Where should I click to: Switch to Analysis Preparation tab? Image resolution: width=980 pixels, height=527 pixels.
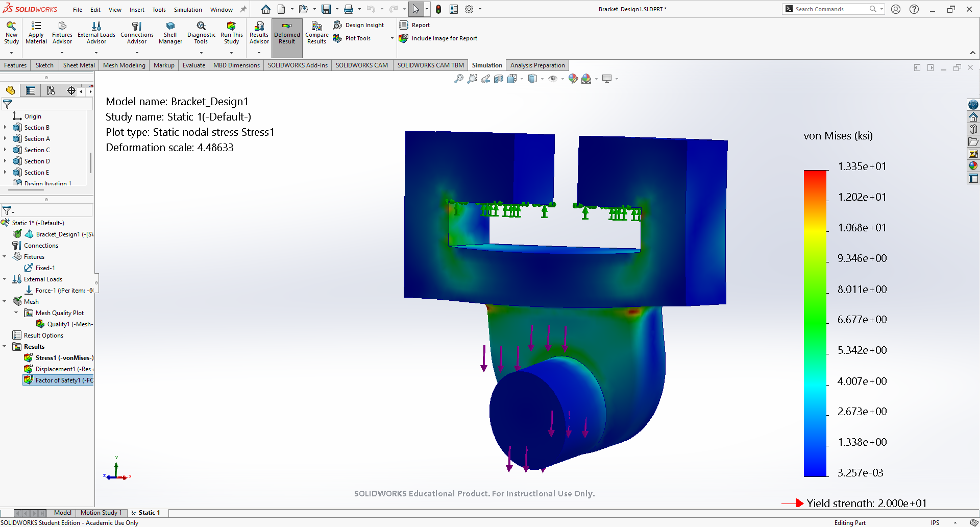coord(537,65)
